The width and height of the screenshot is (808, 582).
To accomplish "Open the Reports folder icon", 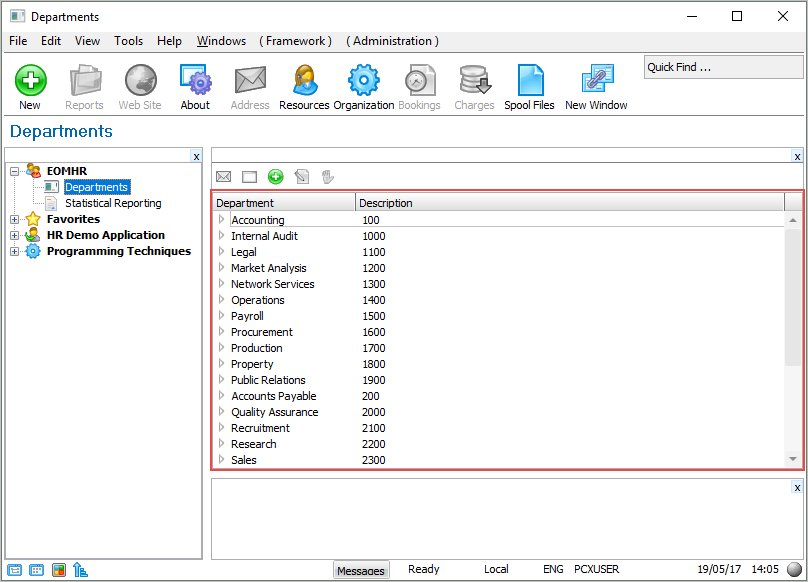I will tap(85, 80).
